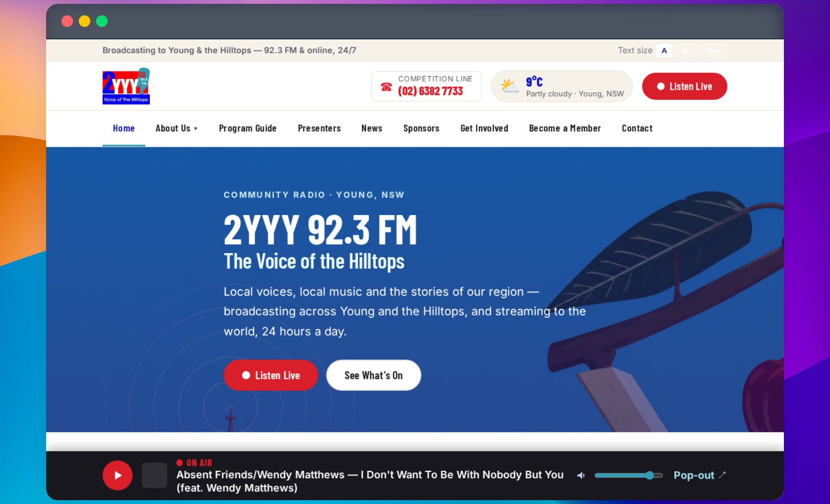Open the Sponsors page

point(421,128)
